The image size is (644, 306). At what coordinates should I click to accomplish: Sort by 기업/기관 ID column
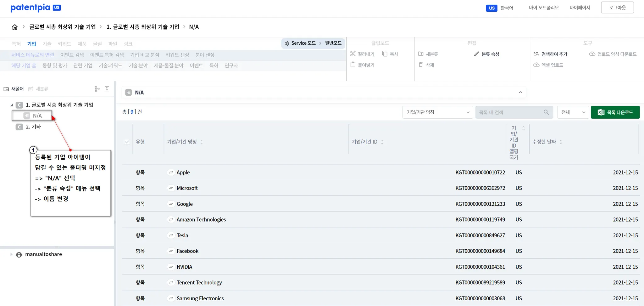pyautogui.click(x=382, y=142)
